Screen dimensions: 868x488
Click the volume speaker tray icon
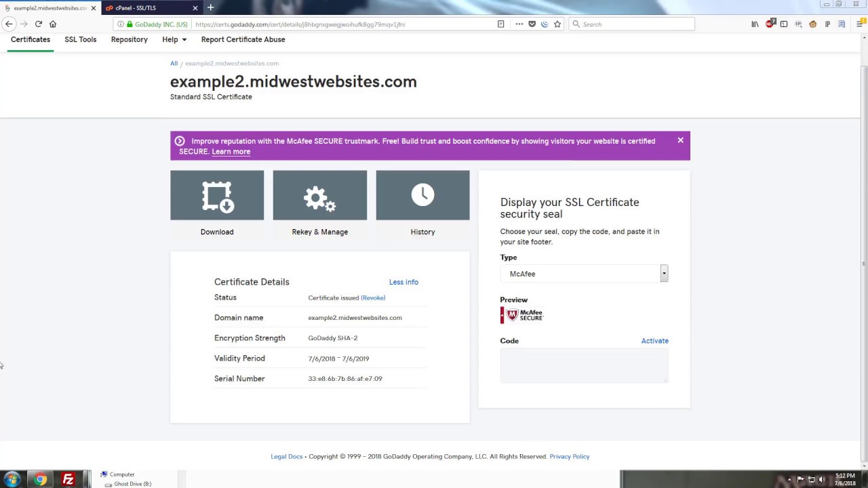(823, 480)
